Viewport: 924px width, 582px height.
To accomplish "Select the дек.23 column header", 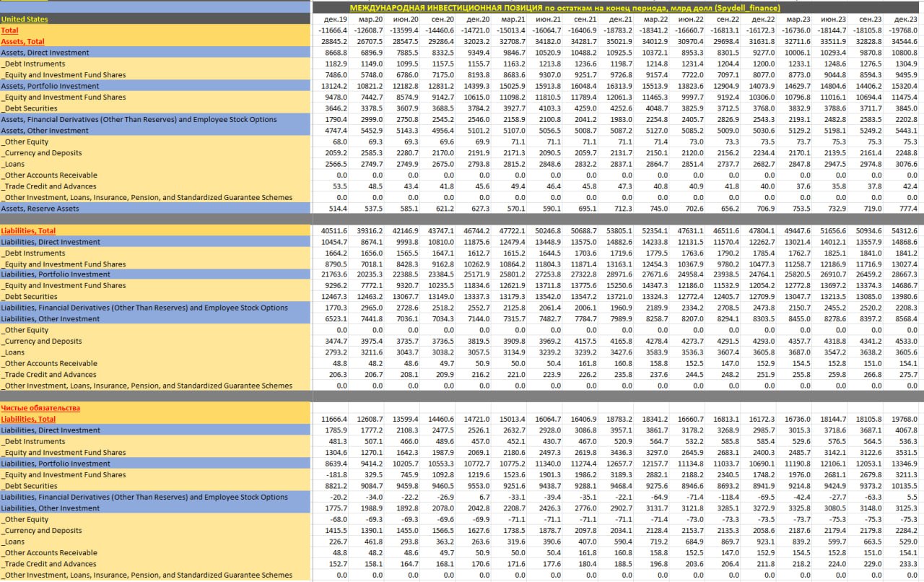I will [905, 19].
